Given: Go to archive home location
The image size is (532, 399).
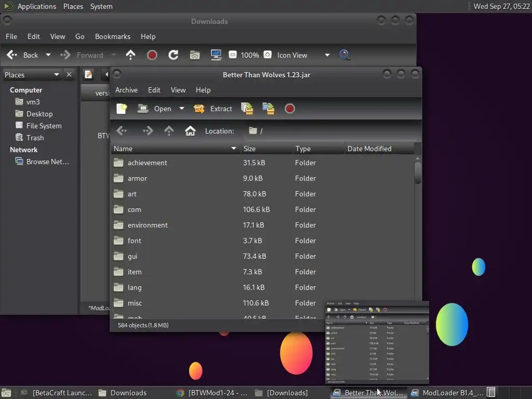Looking at the screenshot, I should 190,130.
